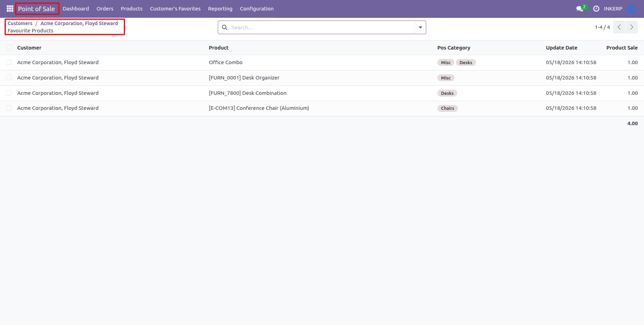
Task: Select the Conference Chair row checkbox
Action: [9, 108]
